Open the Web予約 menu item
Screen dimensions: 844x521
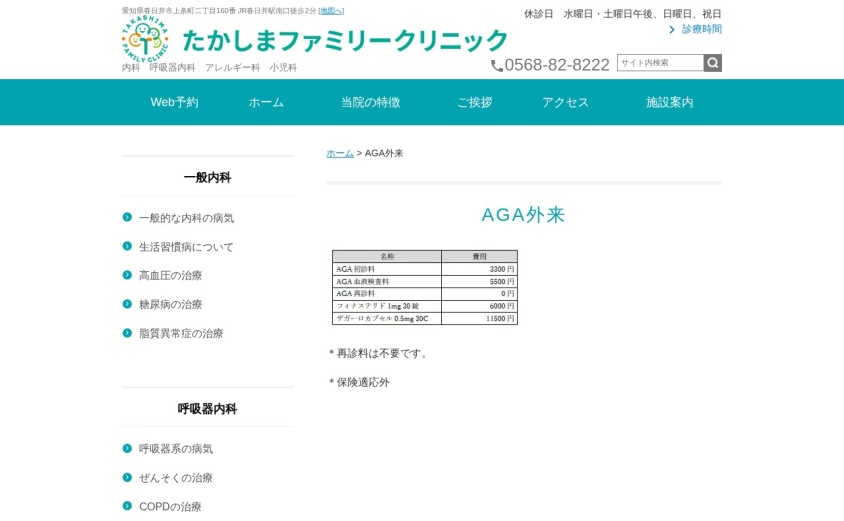coord(174,102)
